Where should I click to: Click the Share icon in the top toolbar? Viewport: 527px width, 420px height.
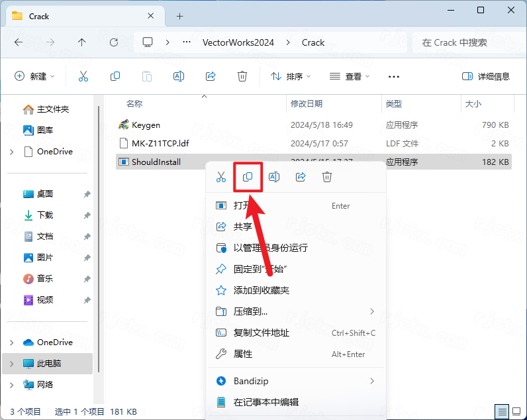point(211,76)
